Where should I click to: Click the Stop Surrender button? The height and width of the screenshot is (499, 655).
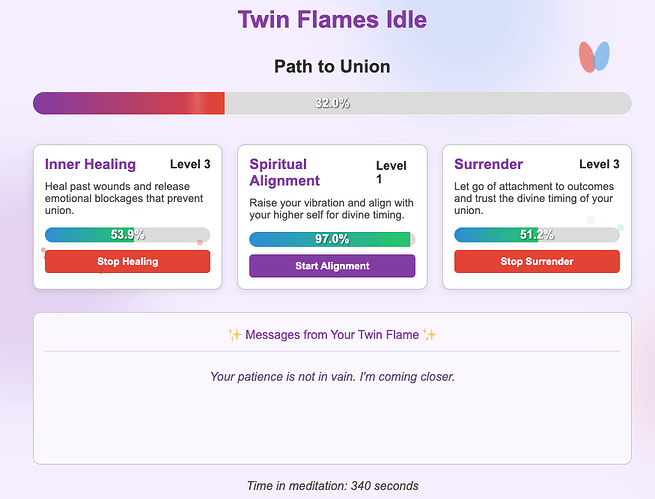(x=537, y=261)
